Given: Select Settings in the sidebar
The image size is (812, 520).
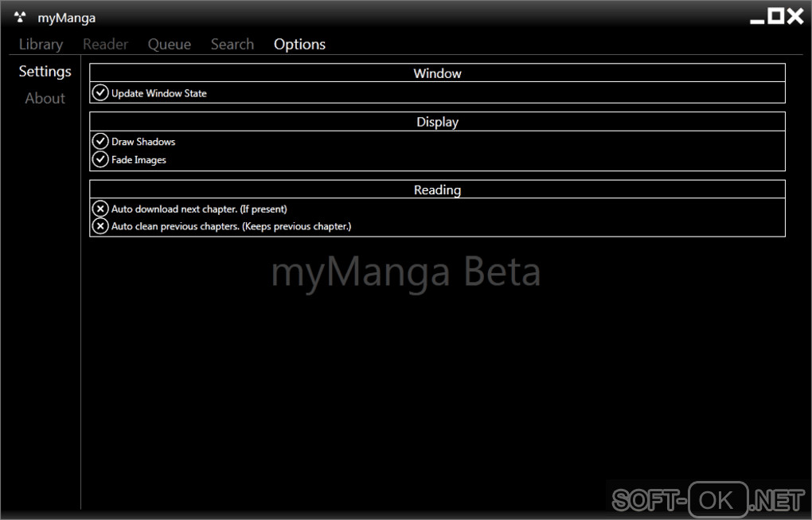Looking at the screenshot, I should click(45, 72).
